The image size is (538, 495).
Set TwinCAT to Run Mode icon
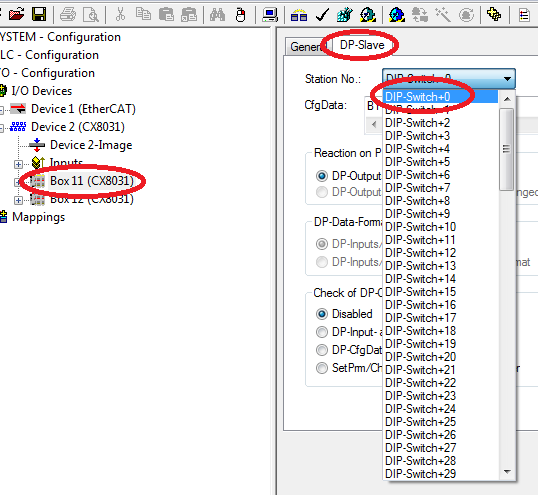tap(367, 15)
